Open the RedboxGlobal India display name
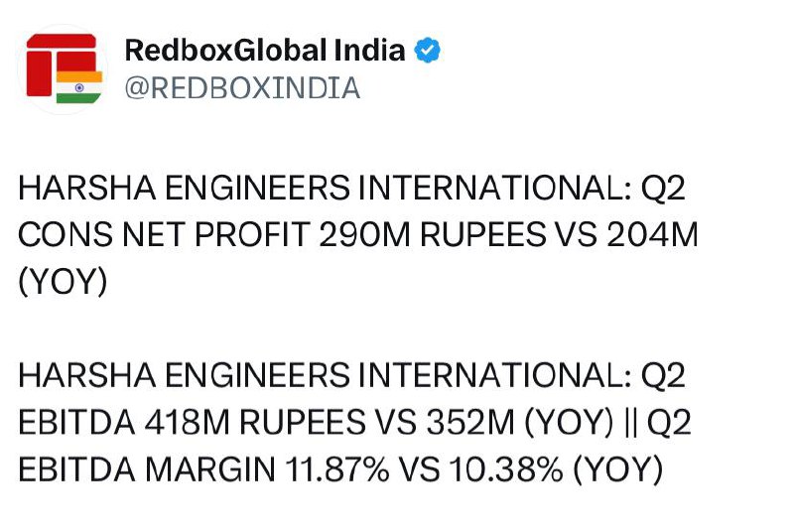 pos(265,50)
